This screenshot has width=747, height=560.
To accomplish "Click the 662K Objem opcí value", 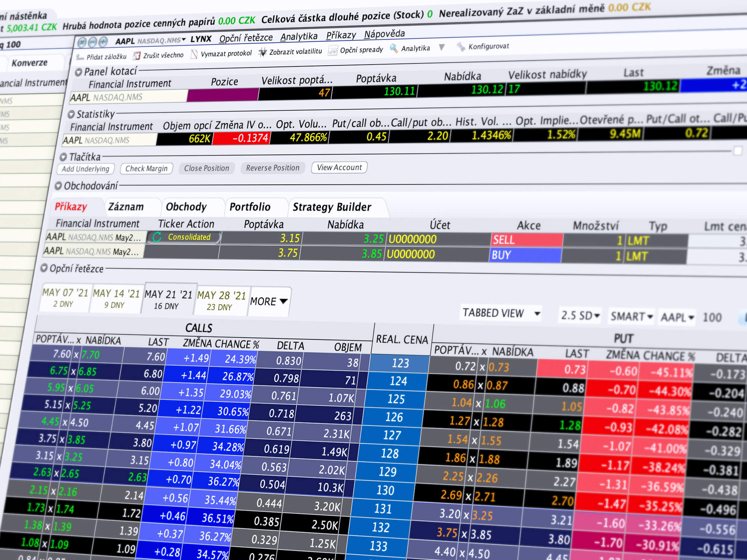I will pos(185,139).
